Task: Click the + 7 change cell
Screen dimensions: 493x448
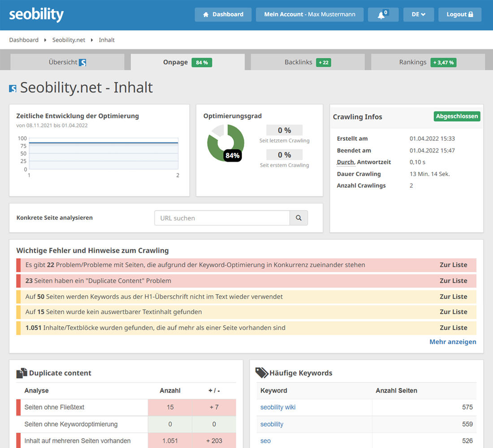Action: 214,407
